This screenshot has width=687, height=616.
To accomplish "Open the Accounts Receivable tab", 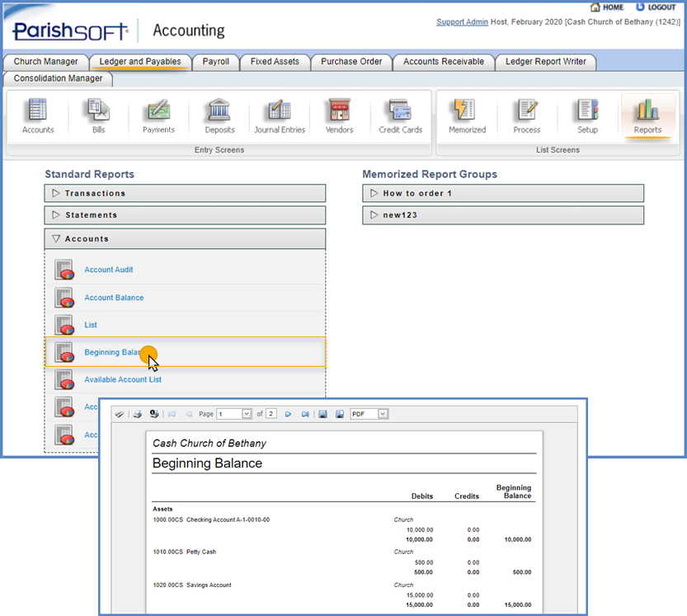I will [444, 62].
